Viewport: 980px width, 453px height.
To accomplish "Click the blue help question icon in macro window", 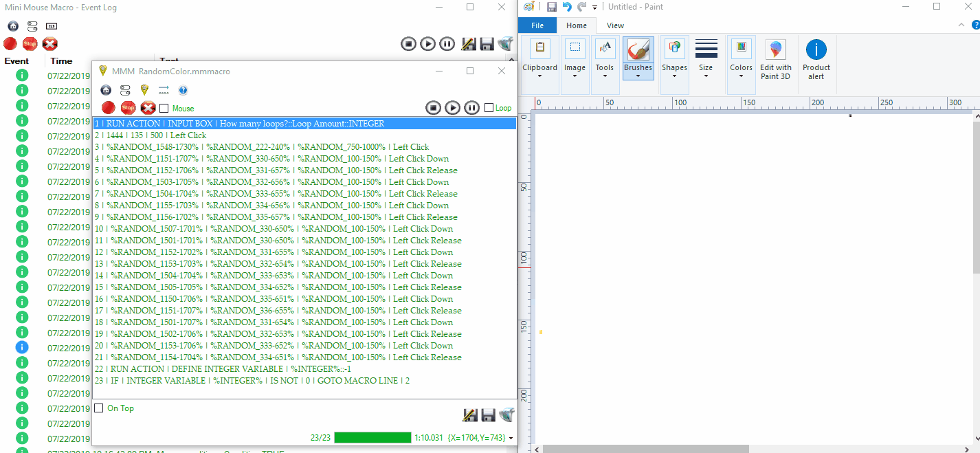I will click(x=183, y=90).
